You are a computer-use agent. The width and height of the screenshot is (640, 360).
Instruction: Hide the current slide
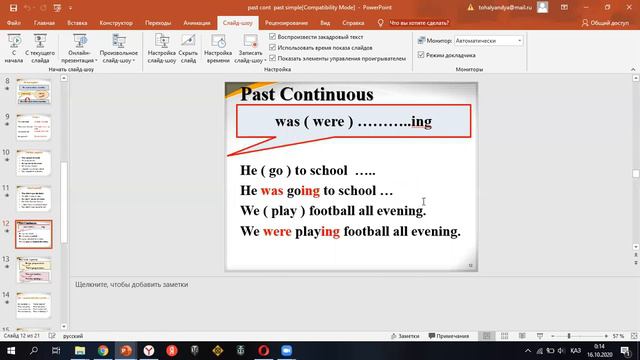188,48
